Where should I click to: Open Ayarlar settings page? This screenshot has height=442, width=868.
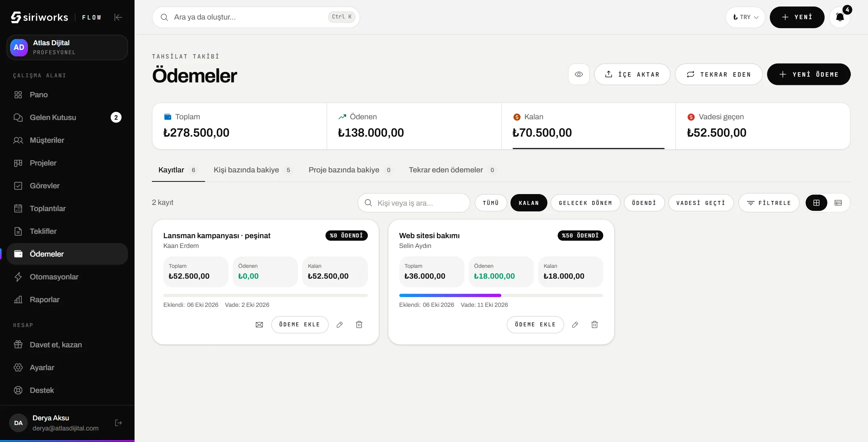(67, 368)
